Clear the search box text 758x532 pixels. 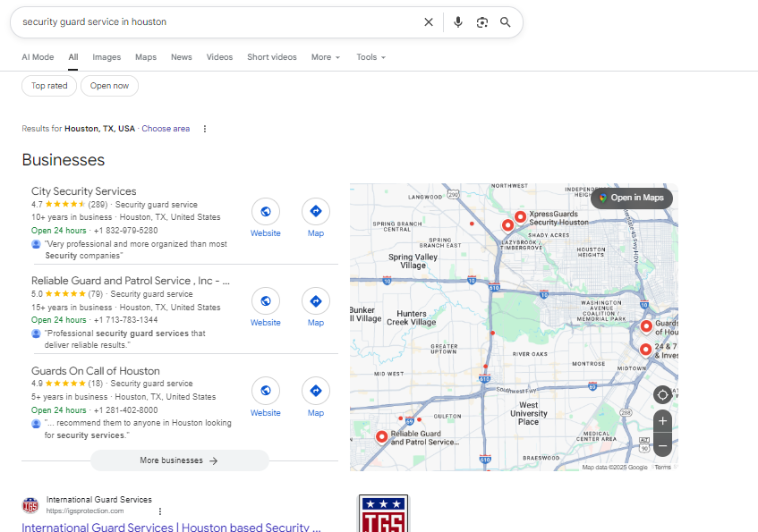pyautogui.click(x=428, y=22)
